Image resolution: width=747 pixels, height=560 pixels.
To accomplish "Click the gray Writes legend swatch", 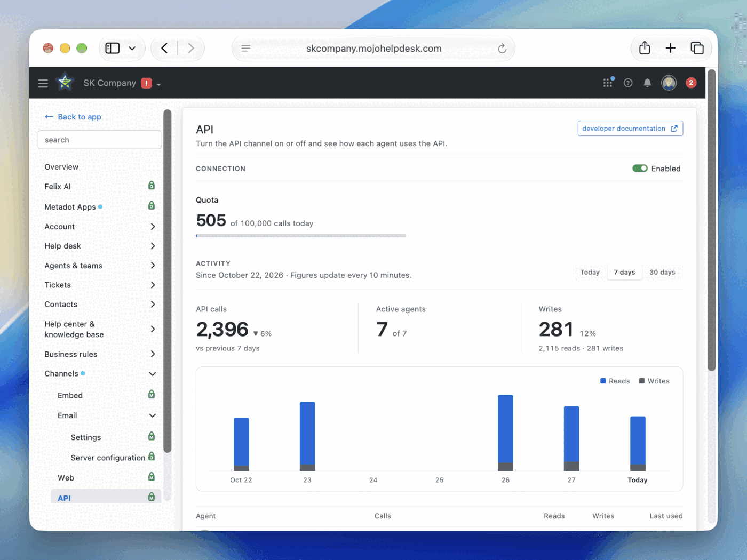I will 642,381.
